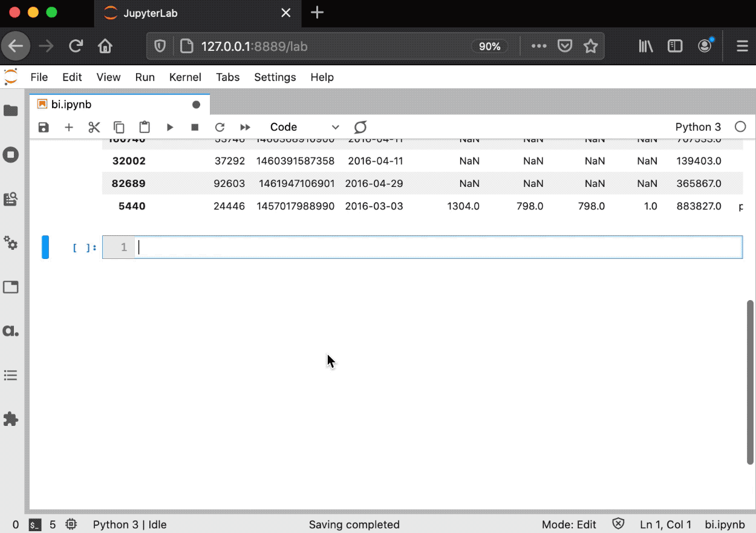756x533 pixels.
Task: Open the Tabs menu
Action: [x=228, y=77]
